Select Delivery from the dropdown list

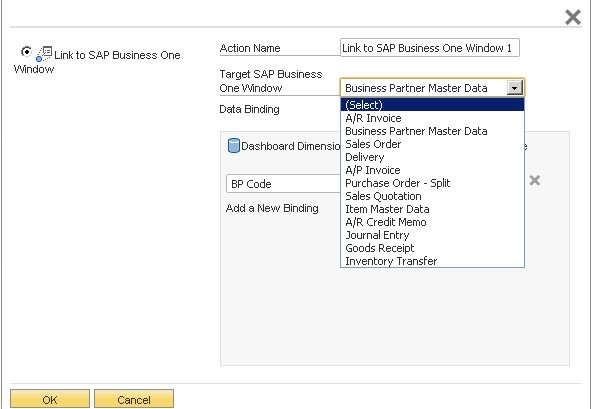coord(432,157)
